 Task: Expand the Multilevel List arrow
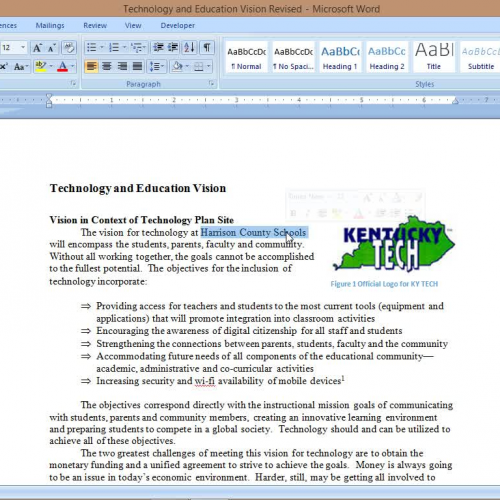pyautogui.click(x=145, y=48)
